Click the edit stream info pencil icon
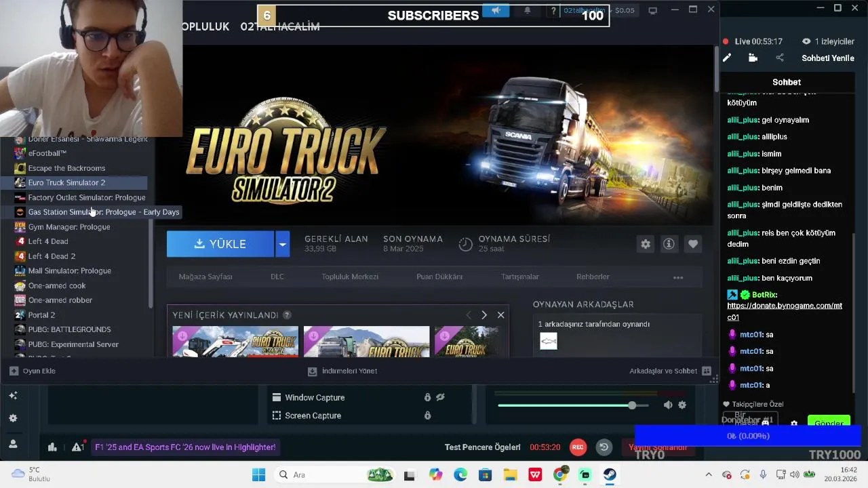Image resolution: width=868 pixels, height=488 pixels. point(727,58)
